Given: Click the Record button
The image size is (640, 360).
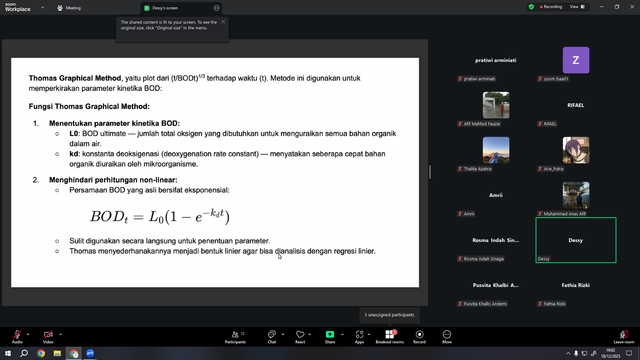Looking at the screenshot, I should point(419,337).
